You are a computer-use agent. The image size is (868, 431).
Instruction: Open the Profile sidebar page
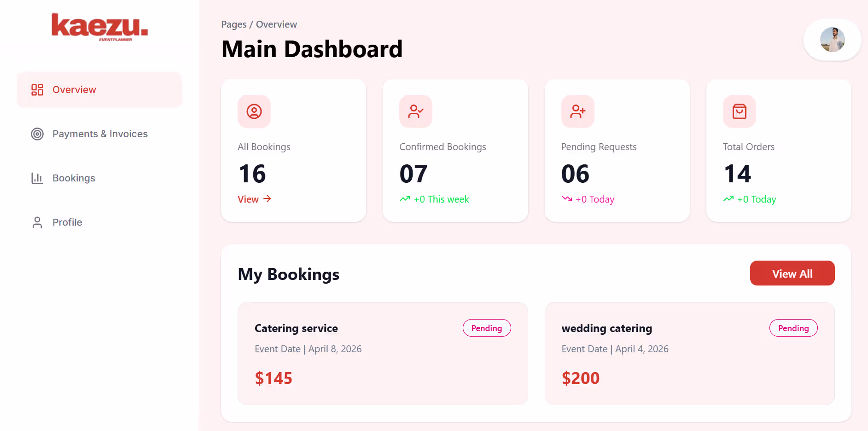click(99, 222)
